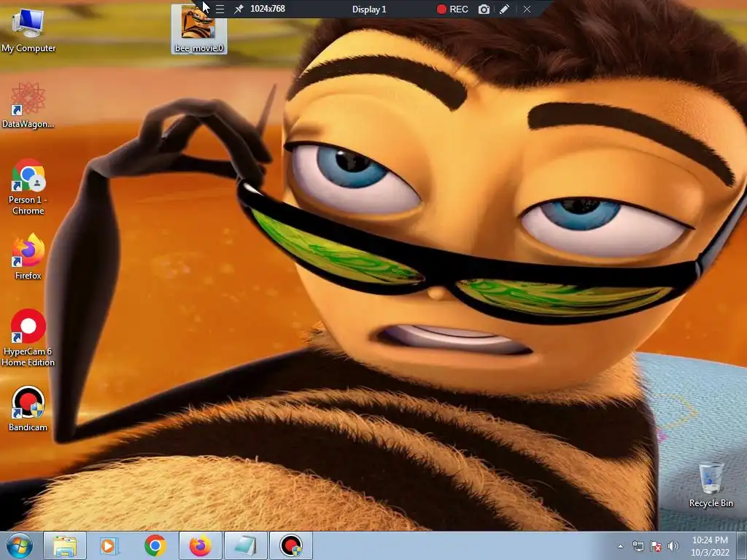The height and width of the screenshot is (560, 747).
Task: Launch Person 1 - Chrome shortcut
Action: 28,187
